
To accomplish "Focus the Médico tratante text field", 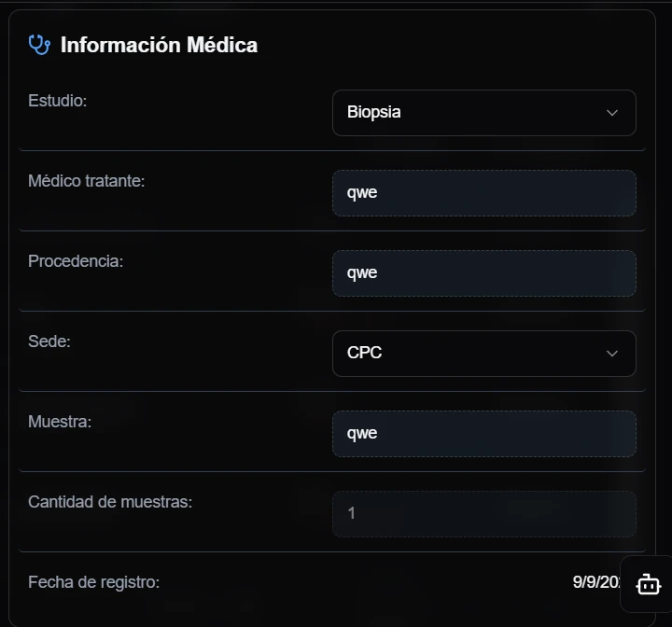I will [483, 193].
